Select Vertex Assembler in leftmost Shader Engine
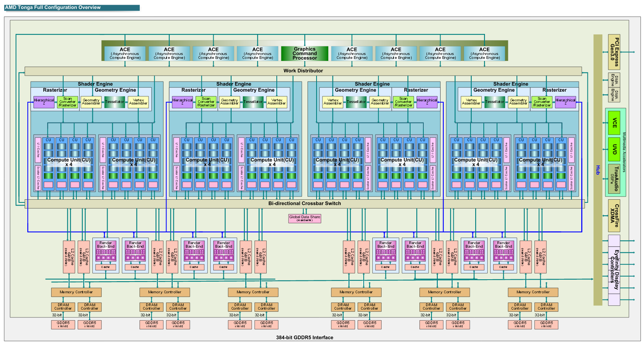Image resolution: width=644 pixels, height=344 pixels. click(x=138, y=102)
